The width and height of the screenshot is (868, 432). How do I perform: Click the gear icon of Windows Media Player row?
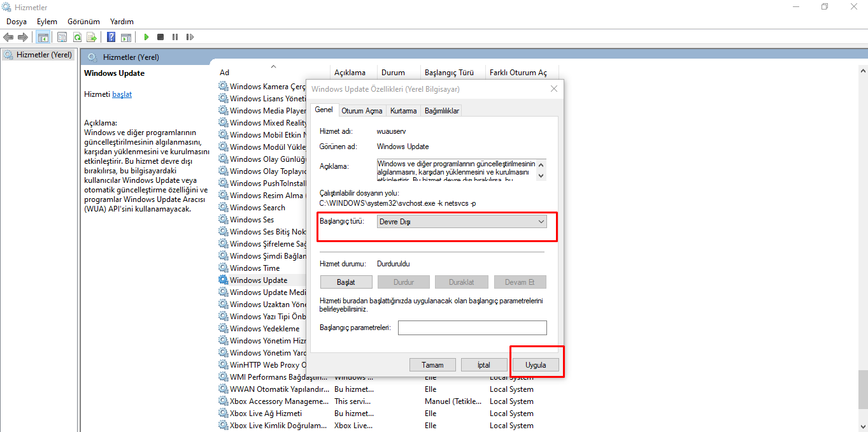pyautogui.click(x=224, y=110)
